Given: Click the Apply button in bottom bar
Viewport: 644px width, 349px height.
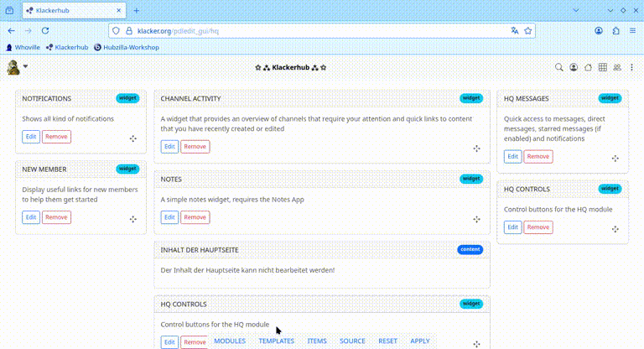Looking at the screenshot, I should point(420,341).
